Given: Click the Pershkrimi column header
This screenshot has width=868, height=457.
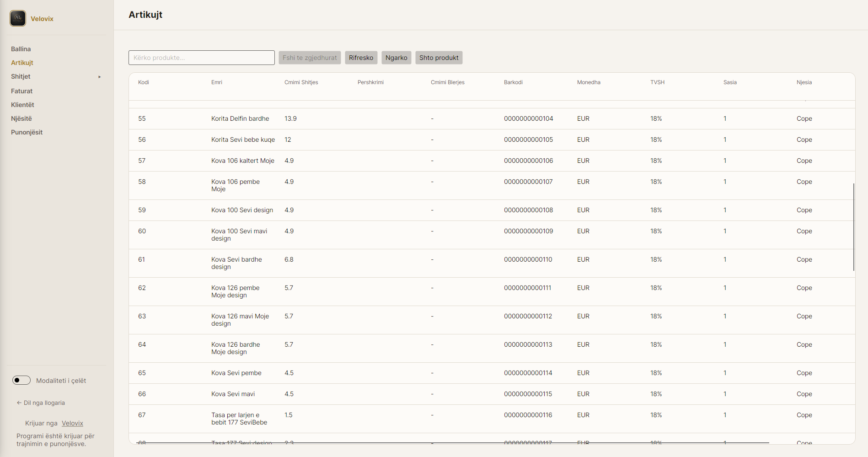Looking at the screenshot, I should point(370,82).
